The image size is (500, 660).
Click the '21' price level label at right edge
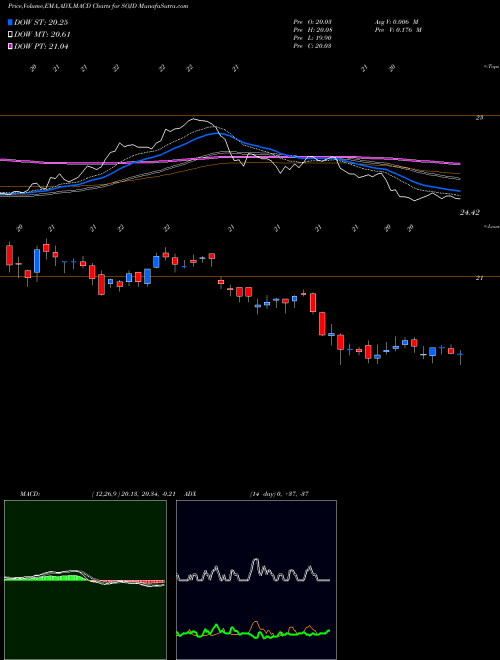coord(479,278)
